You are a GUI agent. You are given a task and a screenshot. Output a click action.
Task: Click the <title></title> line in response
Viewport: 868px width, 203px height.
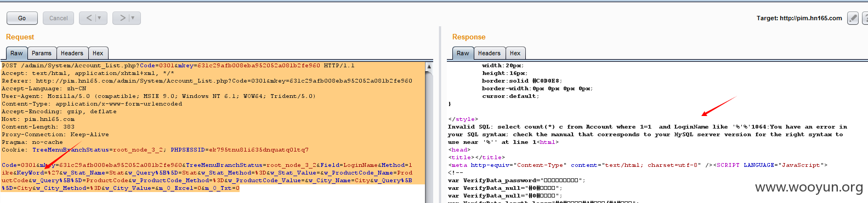click(x=476, y=158)
